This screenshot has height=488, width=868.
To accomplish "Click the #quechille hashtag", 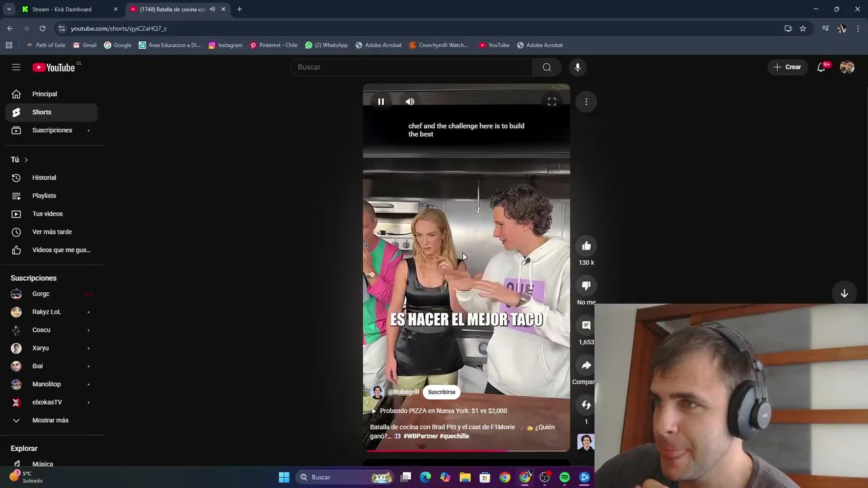I will coord(454,436).
